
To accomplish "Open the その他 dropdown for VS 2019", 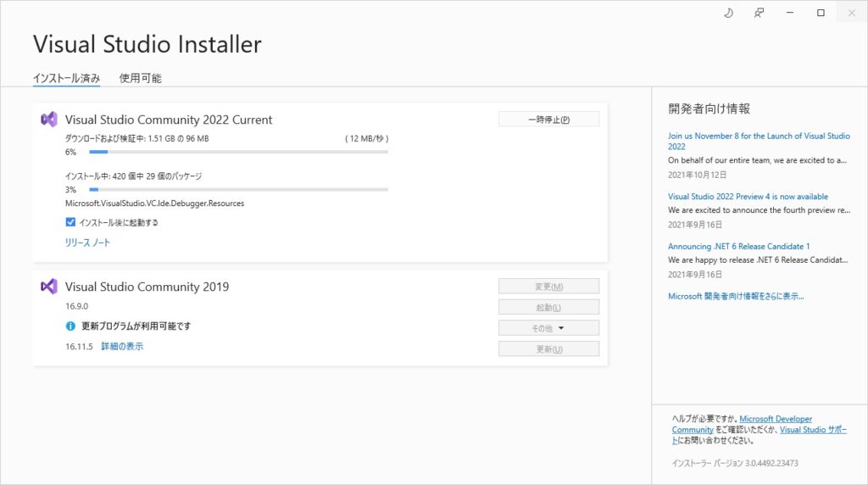I will pos(548,328).
